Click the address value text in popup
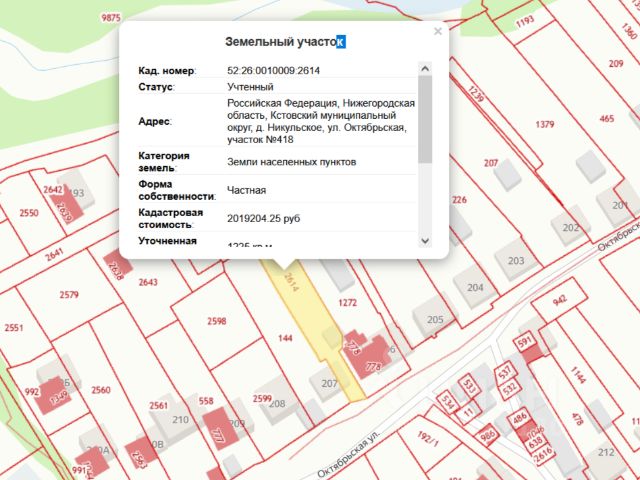The image size is (640, 480). 321,121
